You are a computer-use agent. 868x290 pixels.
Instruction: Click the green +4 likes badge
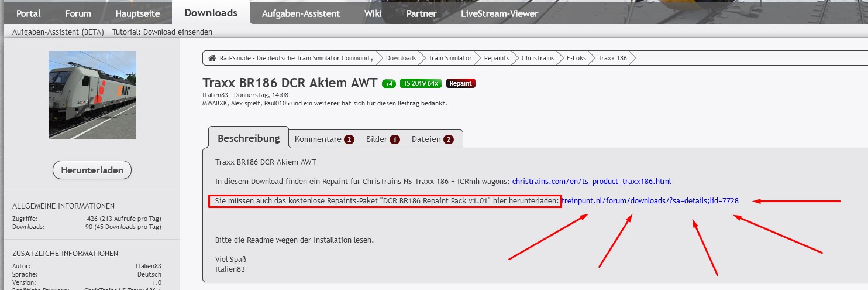point(389,83)
